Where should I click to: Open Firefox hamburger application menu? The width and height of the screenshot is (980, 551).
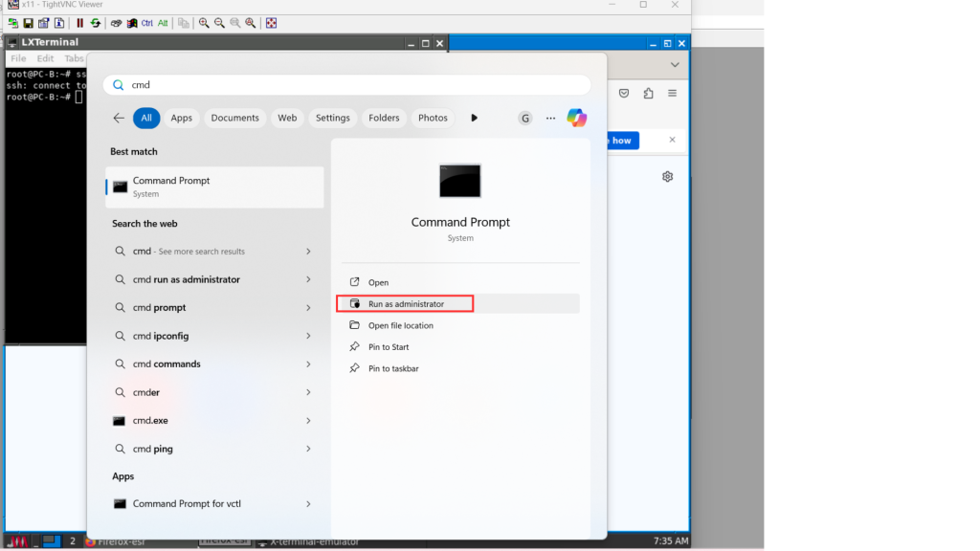click(673, 93)
